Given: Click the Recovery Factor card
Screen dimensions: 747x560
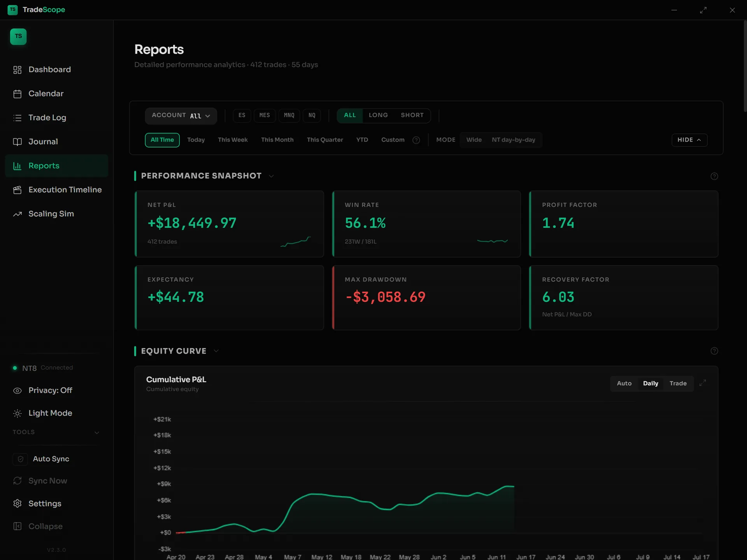Looking at the screenshot, I should (624, 298).
